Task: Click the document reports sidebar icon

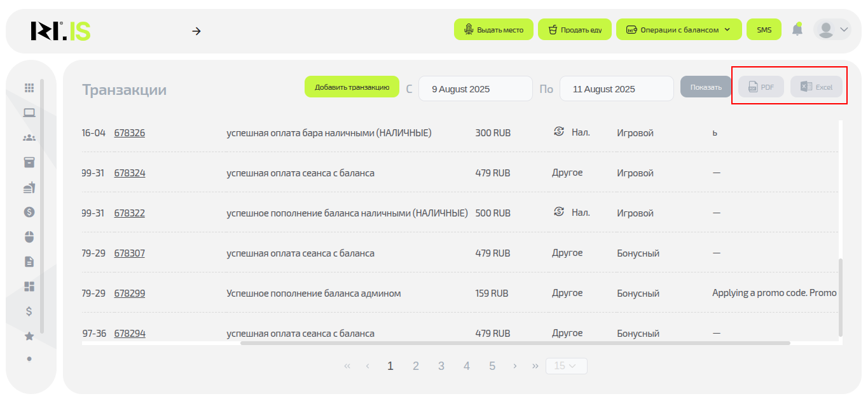Action: [29, 262]
